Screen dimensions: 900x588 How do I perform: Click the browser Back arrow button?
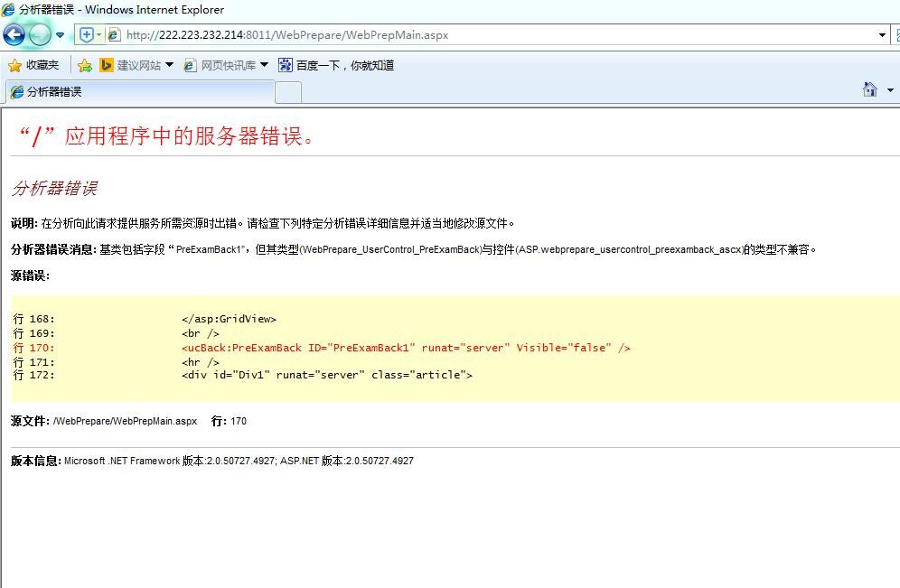(14, 35)
